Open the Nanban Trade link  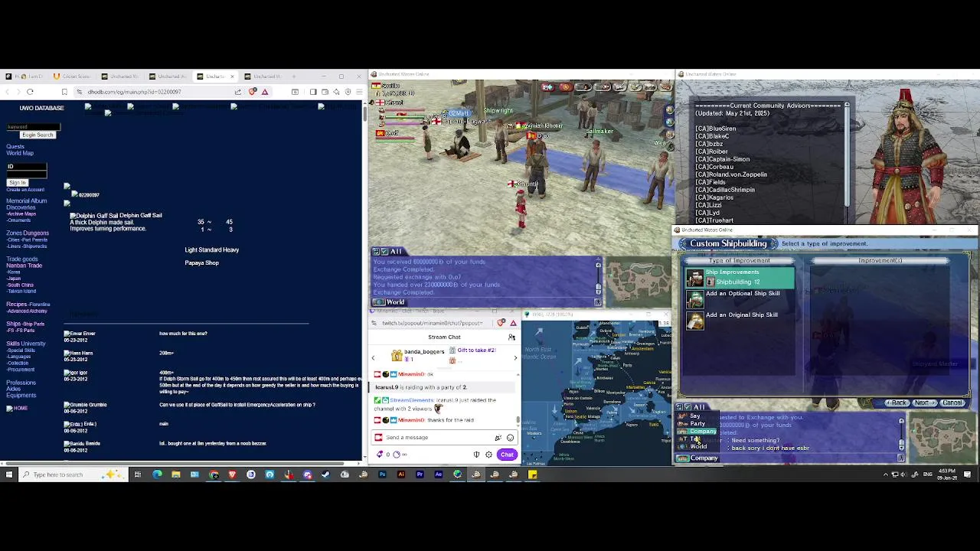point(24,266)
